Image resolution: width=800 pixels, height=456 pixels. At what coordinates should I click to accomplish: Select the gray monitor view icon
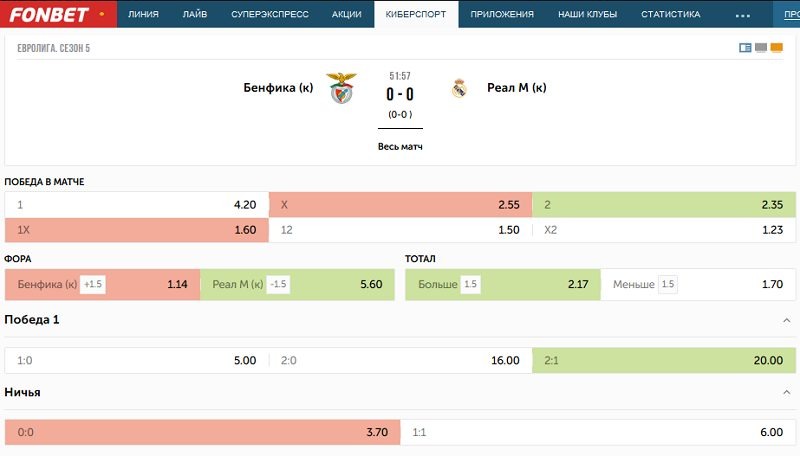click(x=761, y=47)
